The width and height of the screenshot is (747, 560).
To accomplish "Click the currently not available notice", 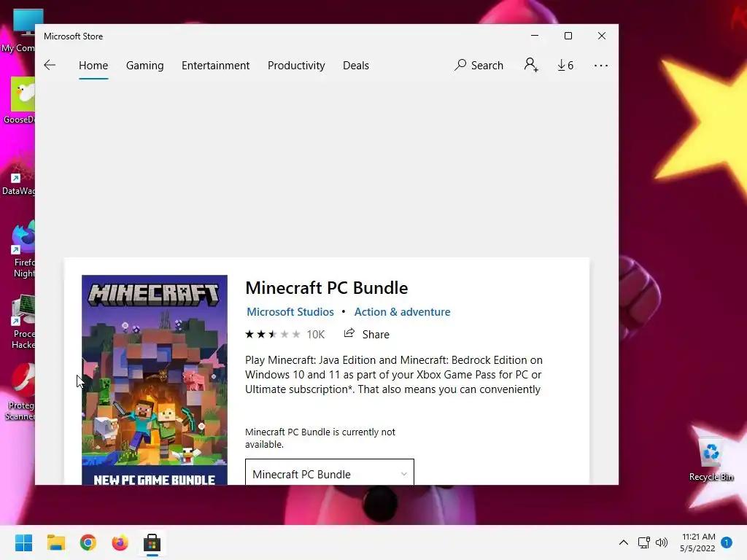I will click(x=320, y=438).
